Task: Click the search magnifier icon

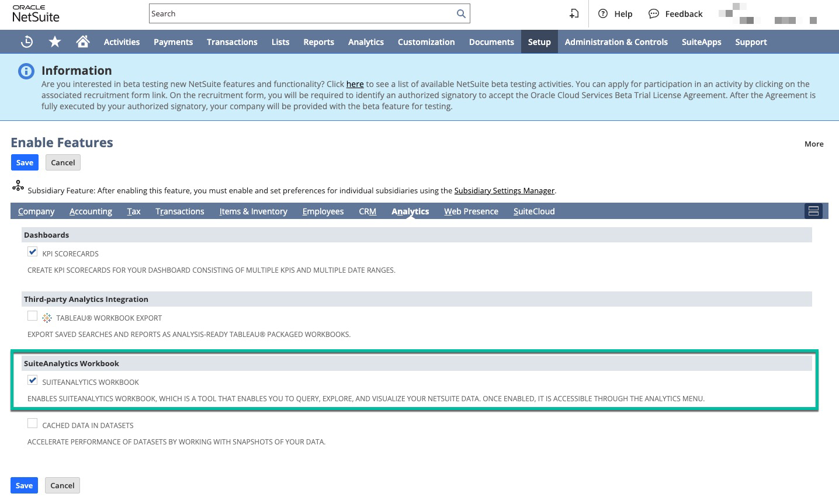Action: (x=461, y=13)
